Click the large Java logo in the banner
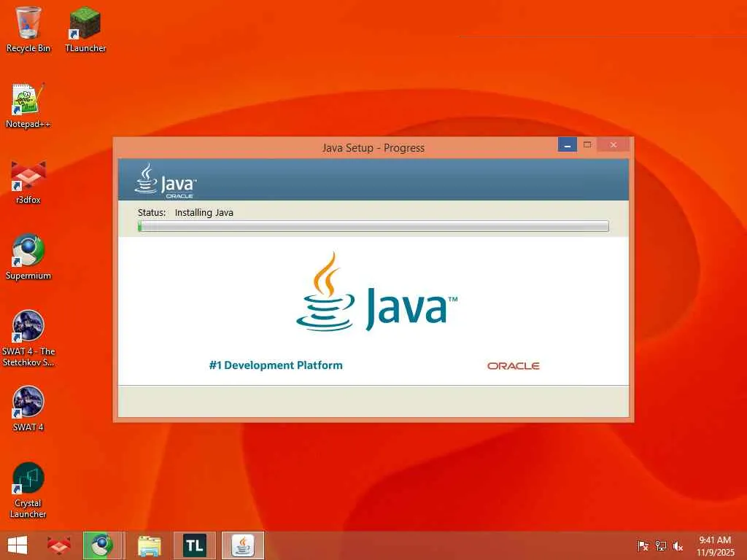Screen dimensions: 747x560 [x=376, y=292]
